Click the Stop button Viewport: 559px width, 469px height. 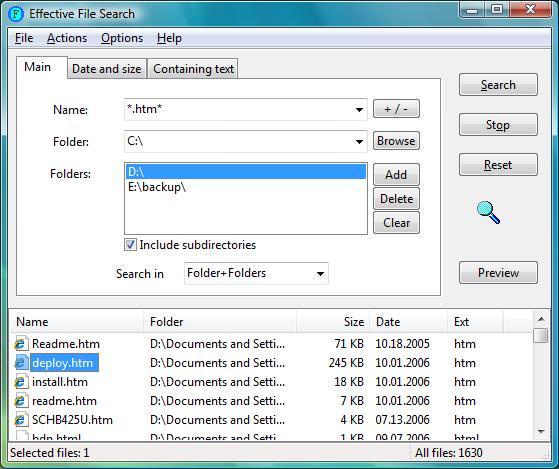(x=498, y=125)
